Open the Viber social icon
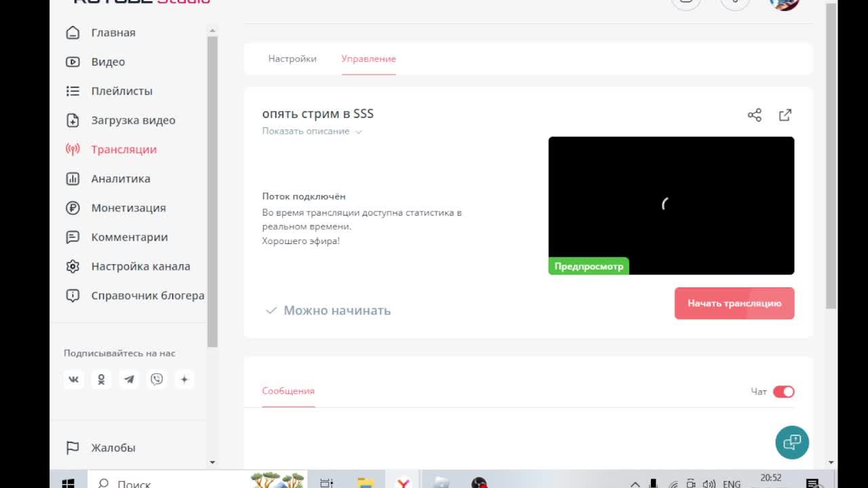 [157, 380]
